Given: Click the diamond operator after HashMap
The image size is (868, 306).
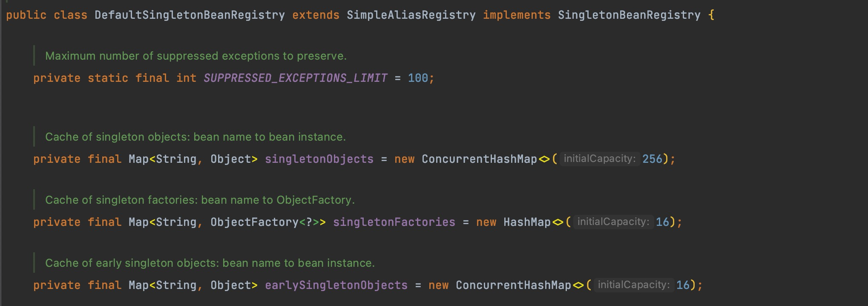Looking at the screenshot, I should 558,222.
